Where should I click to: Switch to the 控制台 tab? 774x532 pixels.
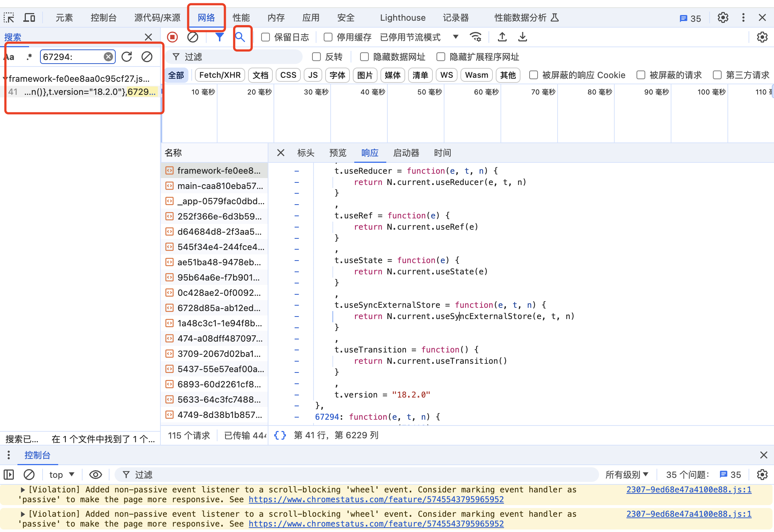[x=104, y=17]
